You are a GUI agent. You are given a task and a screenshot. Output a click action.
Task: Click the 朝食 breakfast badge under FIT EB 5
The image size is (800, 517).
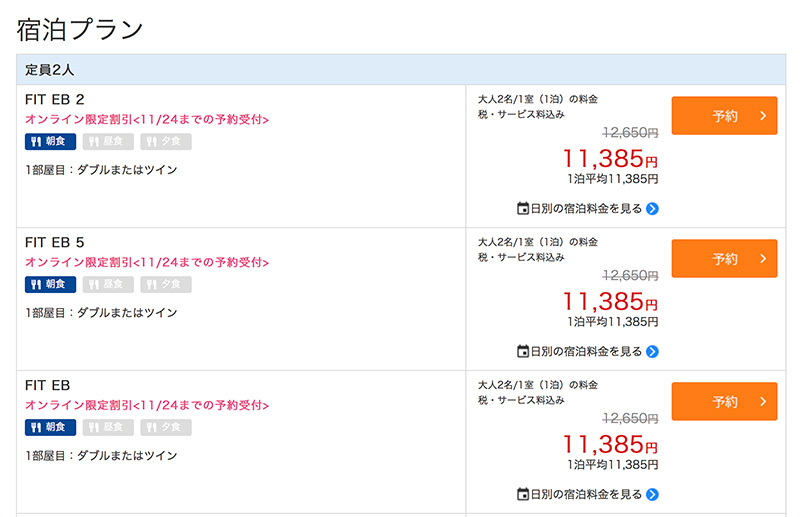click(50, 285)
